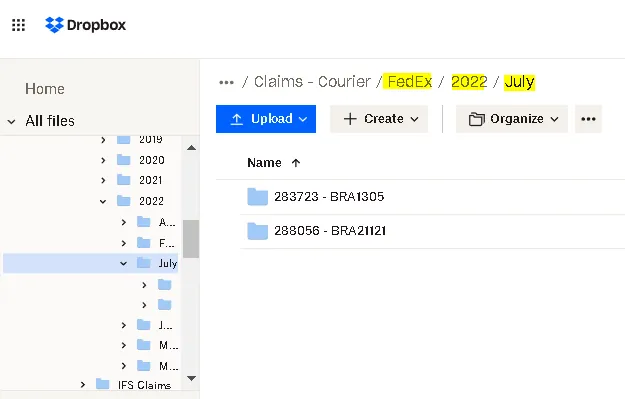
Task: Select the IFS Claims folder in tree
Action: (x=144, y=385)
